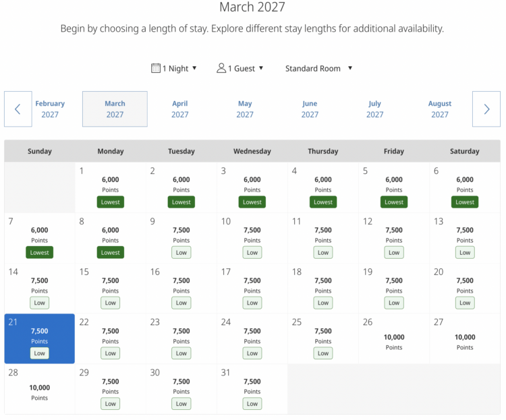
Task: Click the highlighted March 21 cell
Action: (40, 338)
